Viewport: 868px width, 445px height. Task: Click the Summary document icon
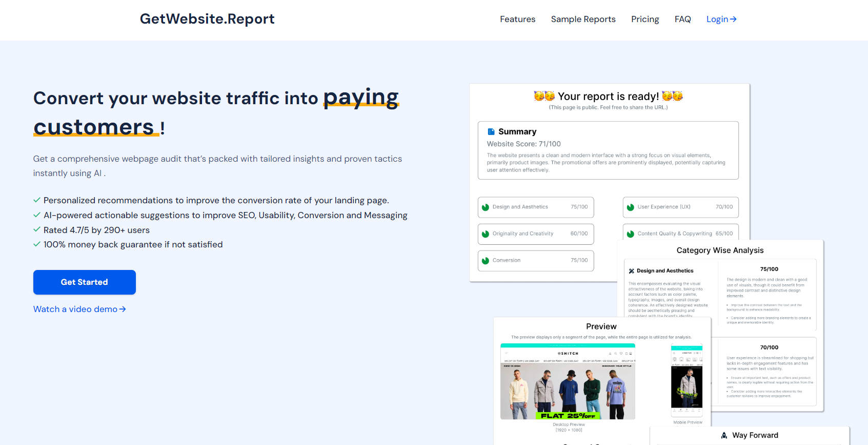(x=491, y=131)
